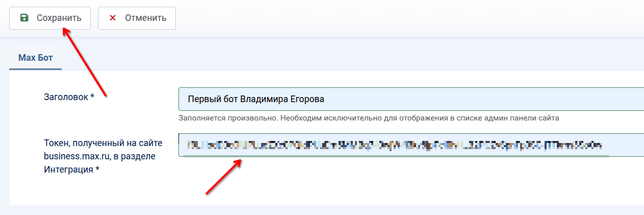Click the floppy disk icon on Сохранить

[24, 18]
